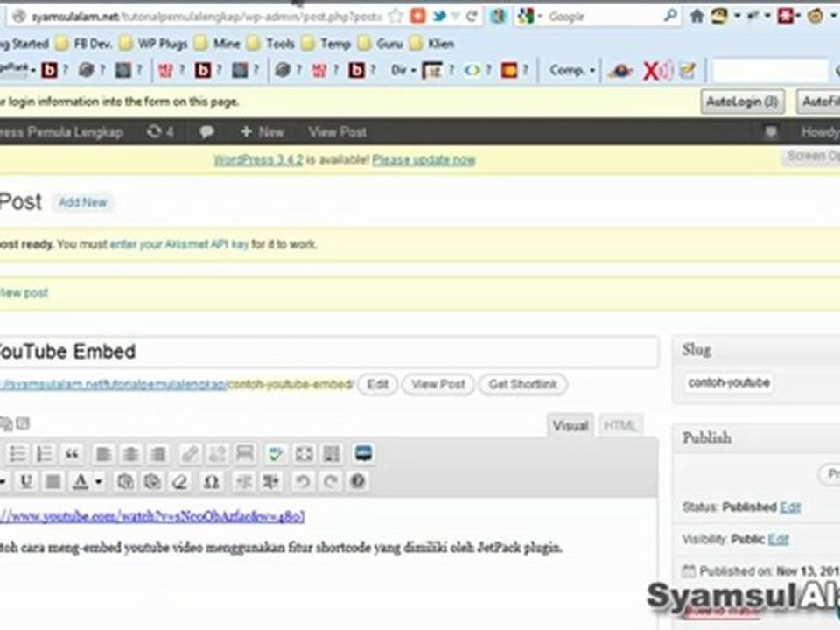Justify text with full alignment icon
The image size is (840, 630).
53,481
